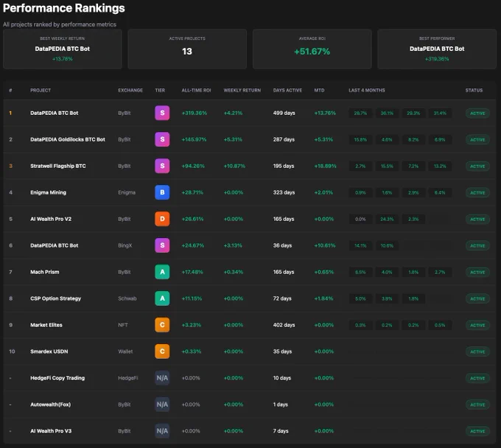Click the +319.36% all-time ROI value in the table
This screenshot has height=448, width=501.
coord(195,113)
